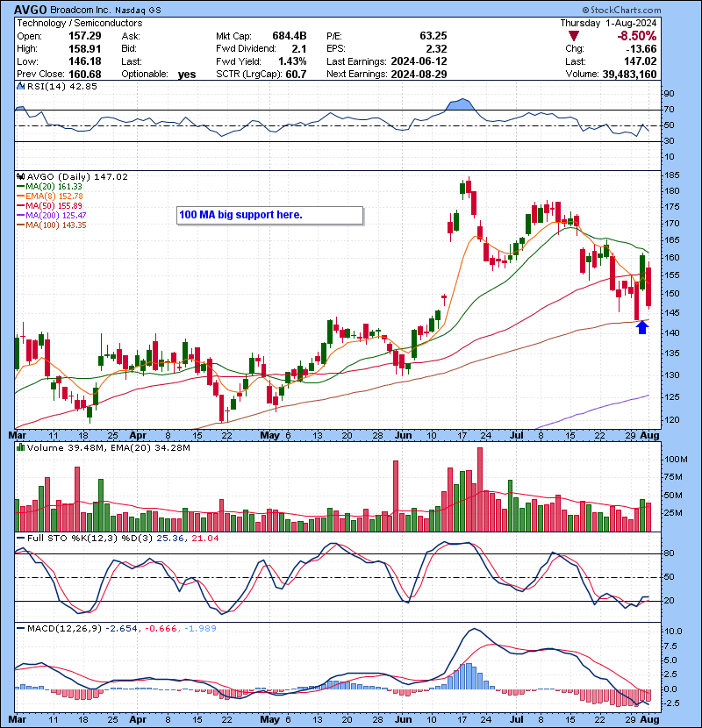Click the AVGO ticker symbol in header
The image size is (702, 728).
pos(30,10)
